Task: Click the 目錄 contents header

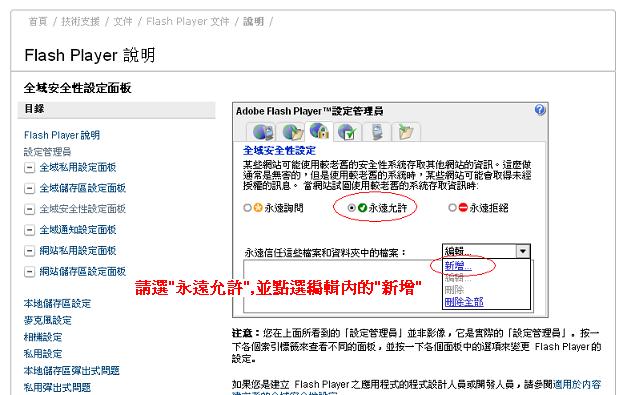Action: coord(116,110)
